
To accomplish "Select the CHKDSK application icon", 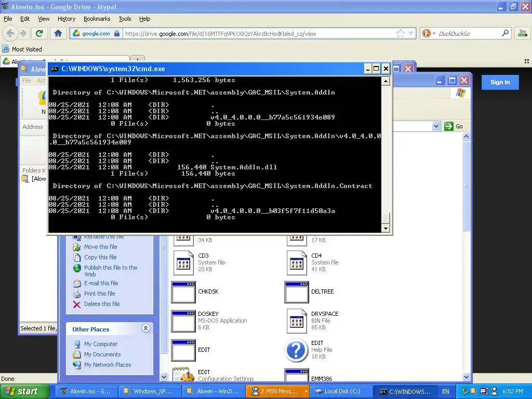I will [183, 292].
